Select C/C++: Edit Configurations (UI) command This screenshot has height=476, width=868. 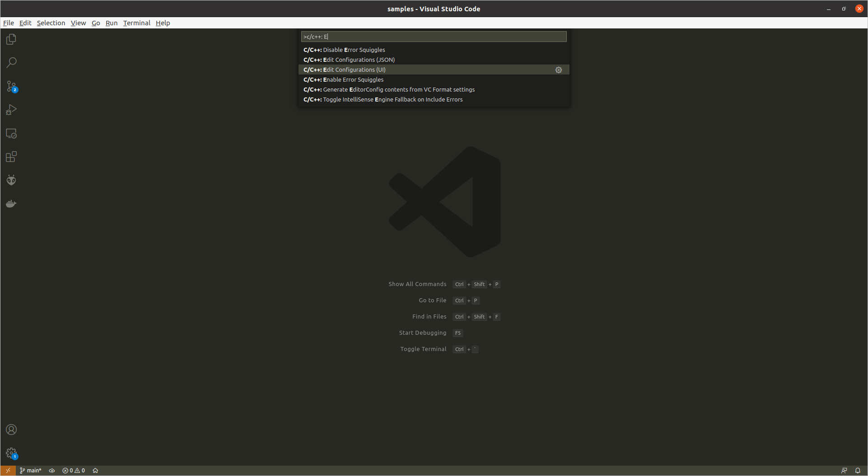(434, 70)
